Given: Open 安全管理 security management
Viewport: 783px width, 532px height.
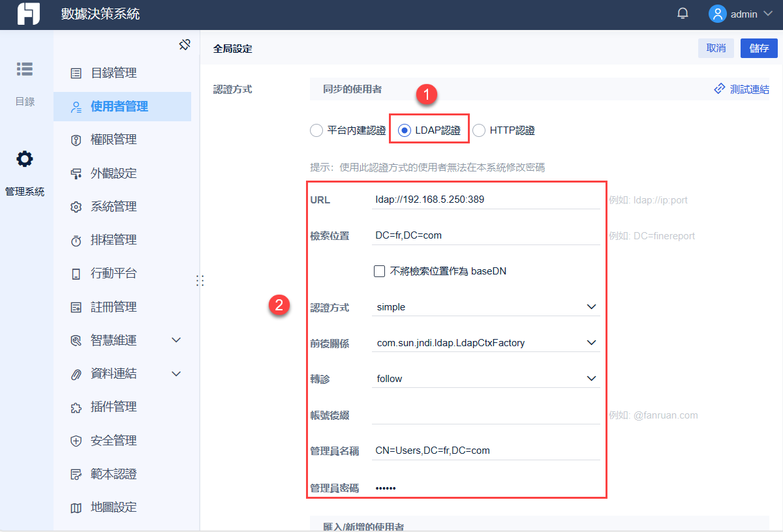Looking at the screenshot, I should pyautogui.click(x=76, y=440).
